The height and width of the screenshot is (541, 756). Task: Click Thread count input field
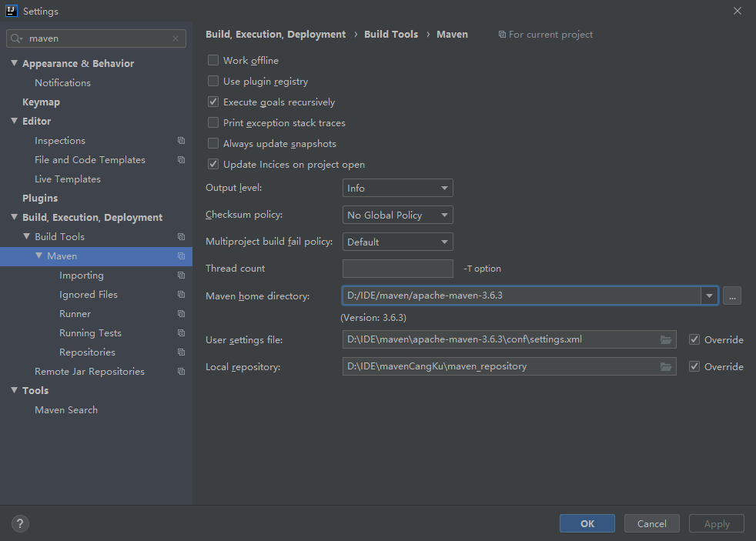tap(398, 269)
